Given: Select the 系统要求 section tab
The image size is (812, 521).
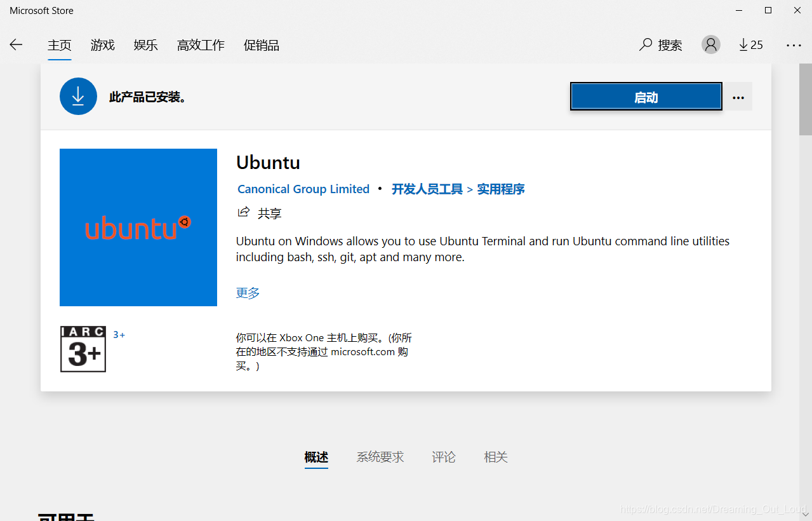Looking at the screenshot, I should click(380, 457).
